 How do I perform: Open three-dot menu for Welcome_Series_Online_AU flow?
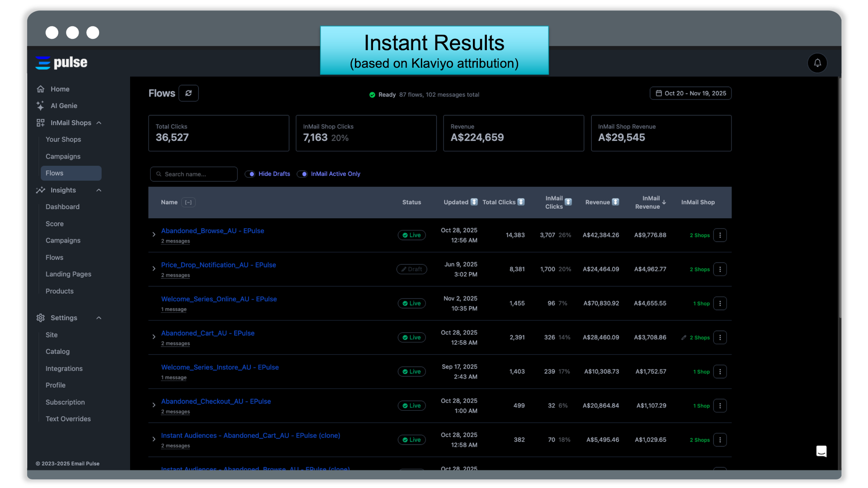pos(720,303)
